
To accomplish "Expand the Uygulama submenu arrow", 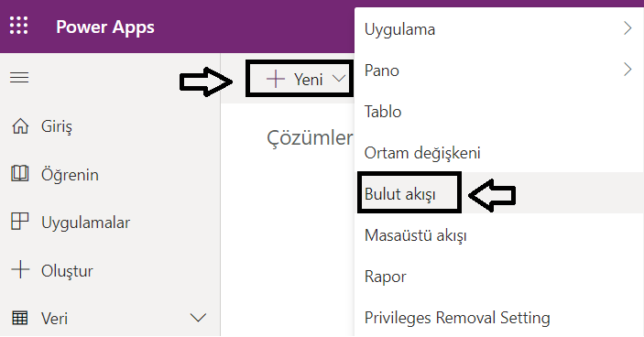I will pos(628,28).
